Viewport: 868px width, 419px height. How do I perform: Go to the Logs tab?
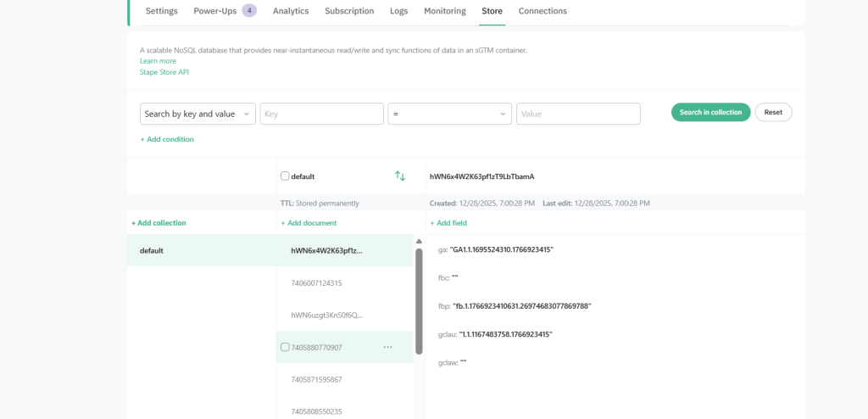(x=398, y=11)
